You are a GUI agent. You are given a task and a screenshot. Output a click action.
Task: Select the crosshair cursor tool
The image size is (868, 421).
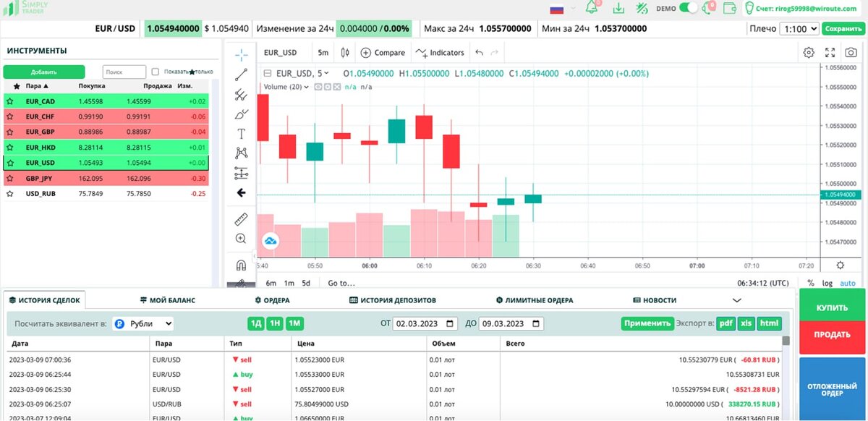(241, 54)
